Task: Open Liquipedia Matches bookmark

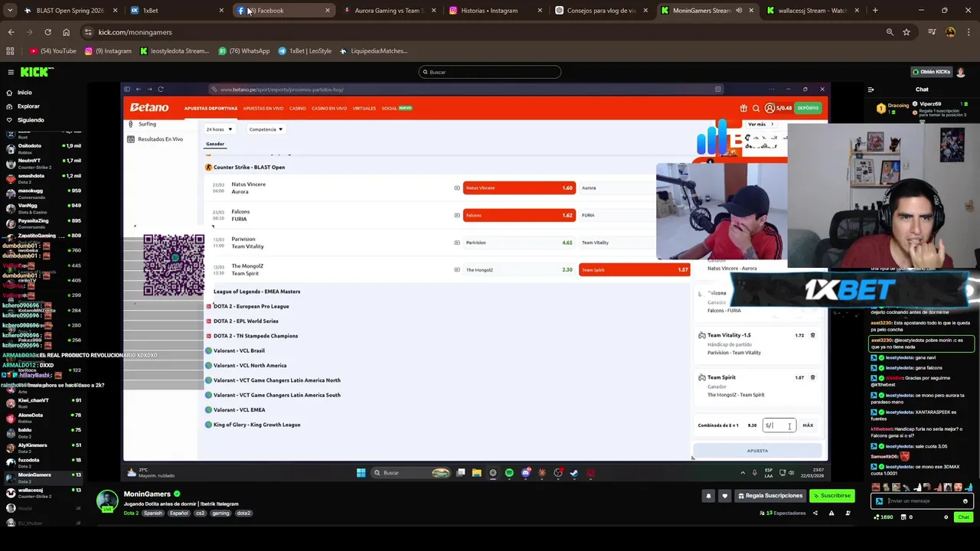Action: point(373,51)
